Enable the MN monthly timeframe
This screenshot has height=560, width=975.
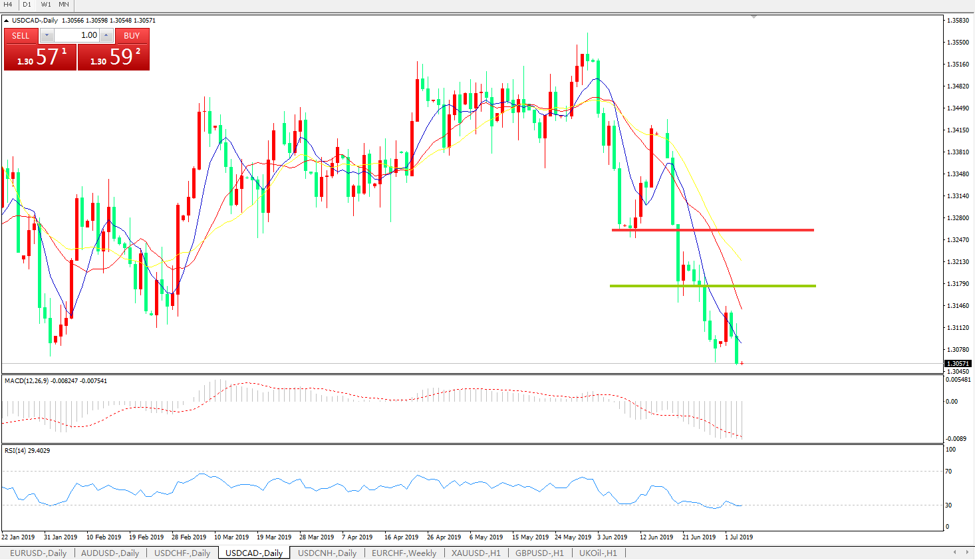point(64,5)
